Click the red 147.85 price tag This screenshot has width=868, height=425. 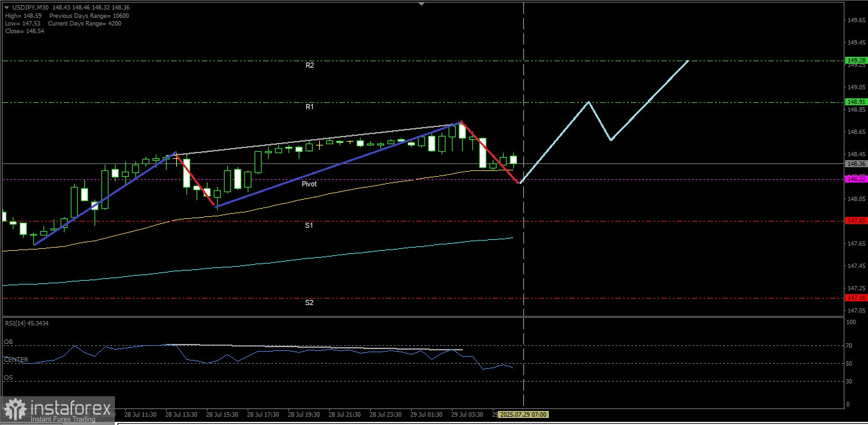point(856,220)
